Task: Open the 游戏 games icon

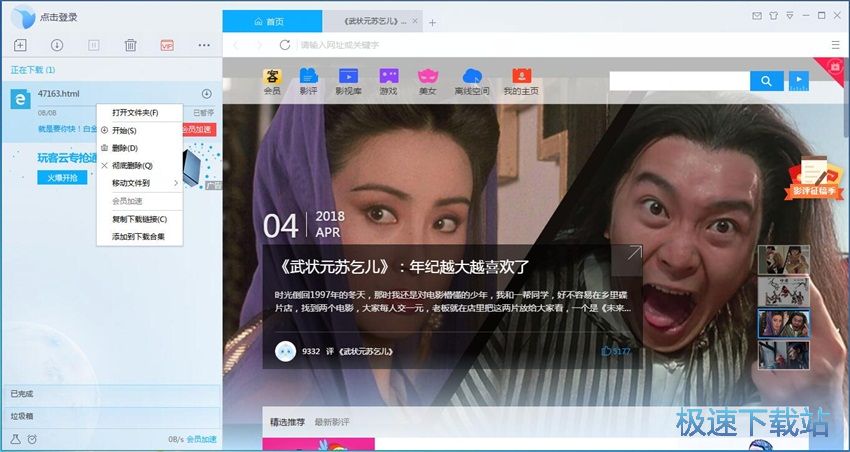Action: click(388, 82)
